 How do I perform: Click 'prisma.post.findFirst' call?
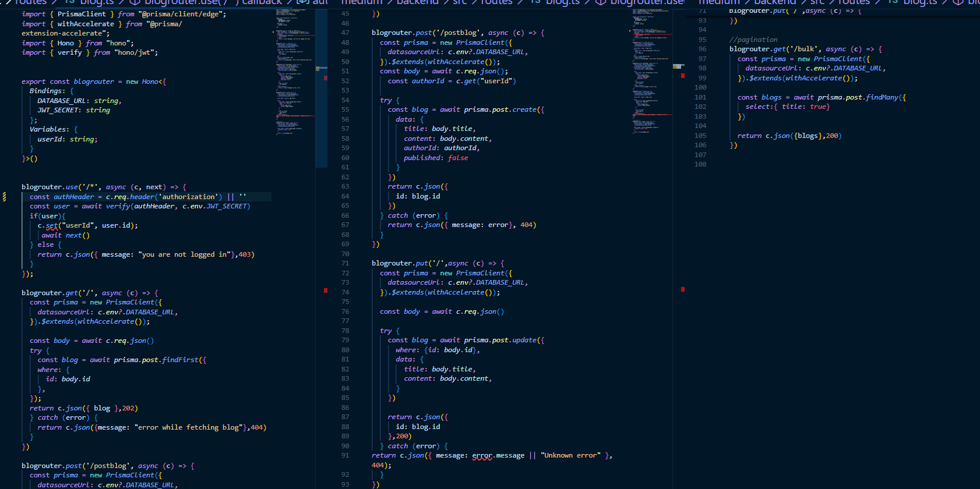(x=156, y=360)
